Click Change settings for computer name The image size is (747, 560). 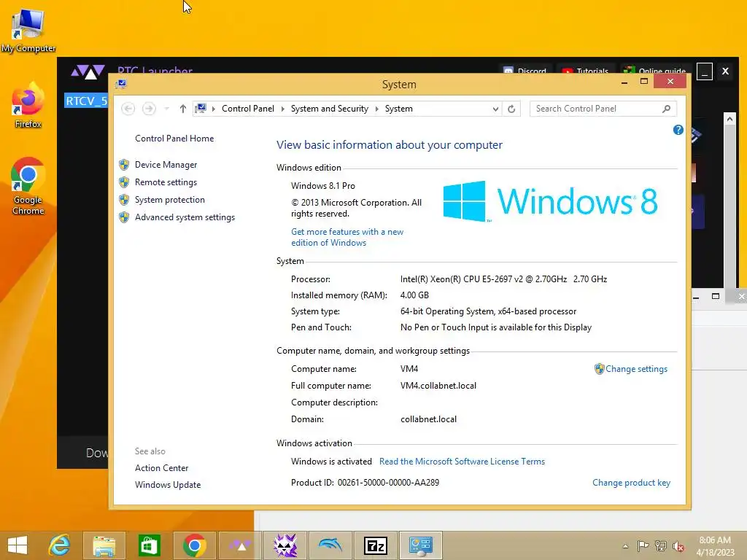tap(636, 369)
